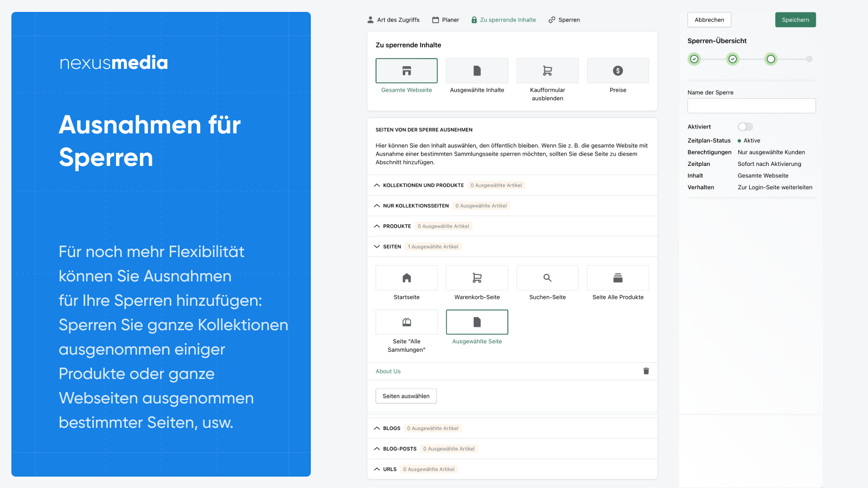Switch to the Planer tab
Screen dimensions: 868x488
point(445,20)
